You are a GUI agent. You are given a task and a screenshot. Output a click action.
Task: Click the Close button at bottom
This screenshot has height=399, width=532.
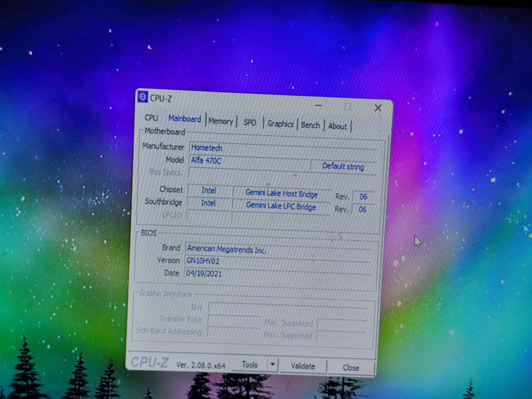(351, 368)
